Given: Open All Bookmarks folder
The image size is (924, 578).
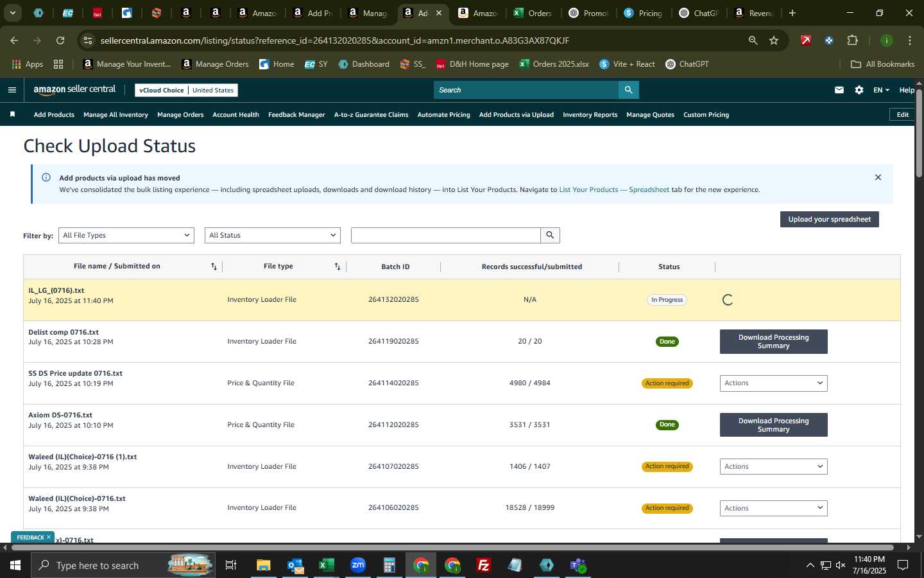Looking at the screenshot, I should [x=882, y=64].
